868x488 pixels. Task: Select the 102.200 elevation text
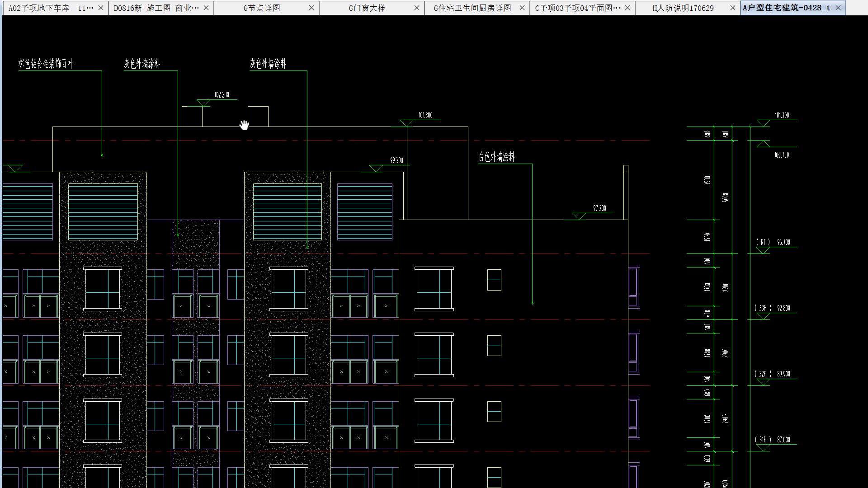[x=222, y=95]
